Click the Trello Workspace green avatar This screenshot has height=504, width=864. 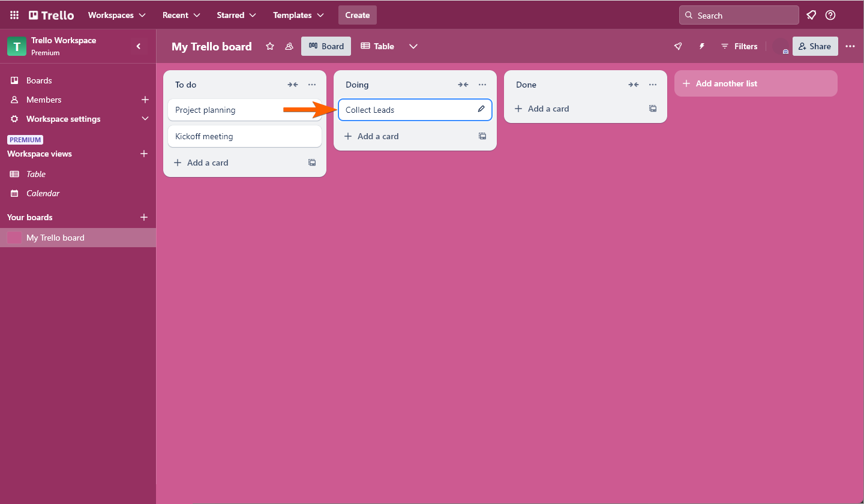[x=17, y=46]
